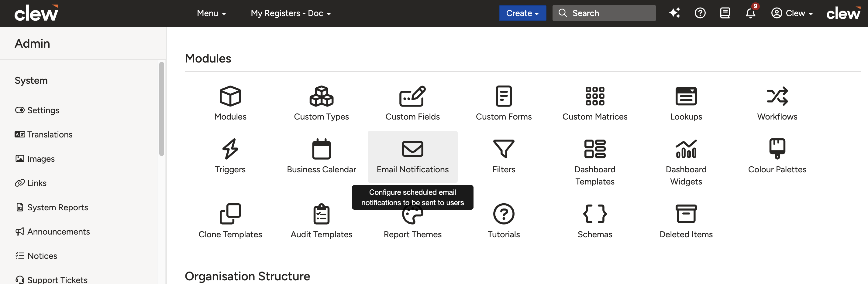Open Schemas curly braces icon
Viewport: 868px width, 284px height.
point(595,214)
